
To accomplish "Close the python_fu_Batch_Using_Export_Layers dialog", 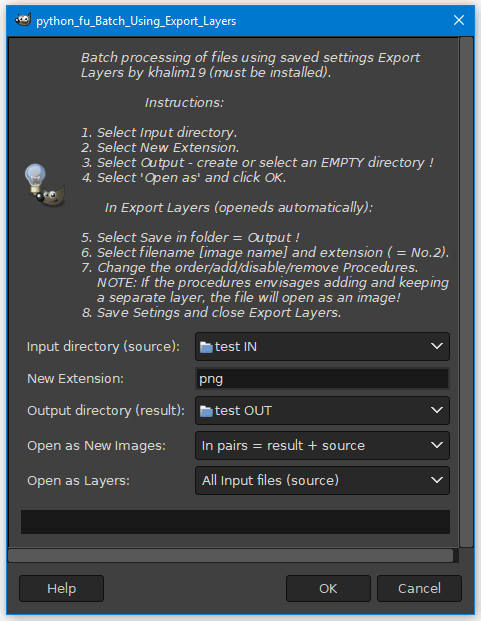I will 459,20.
